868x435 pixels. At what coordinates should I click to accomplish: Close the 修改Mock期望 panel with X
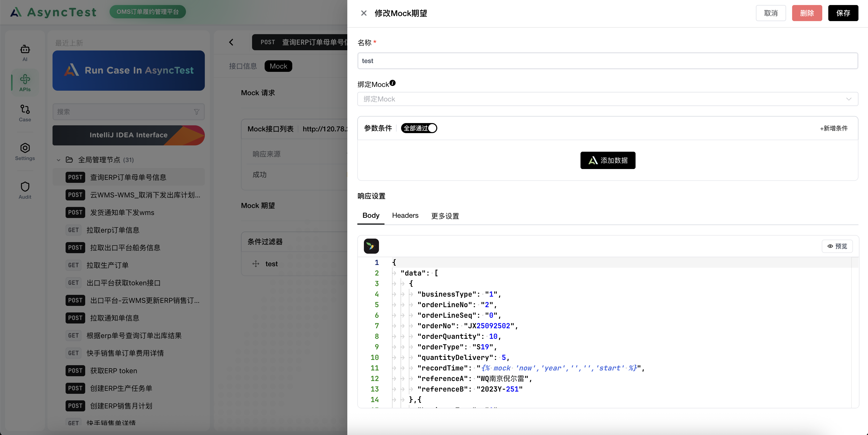tap(364, 13)
